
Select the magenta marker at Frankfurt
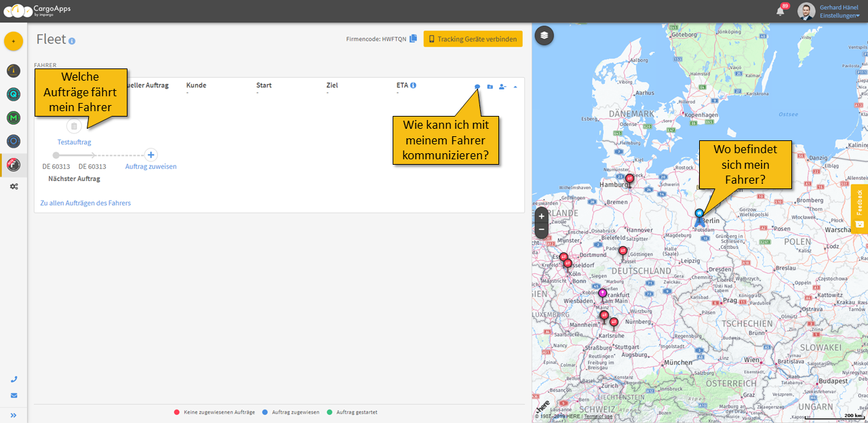pos(602,294)
